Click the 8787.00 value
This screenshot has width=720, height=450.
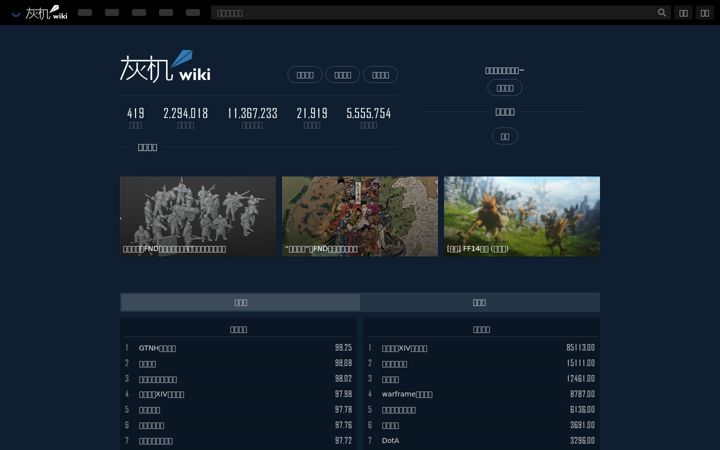[x=582, y=394]
